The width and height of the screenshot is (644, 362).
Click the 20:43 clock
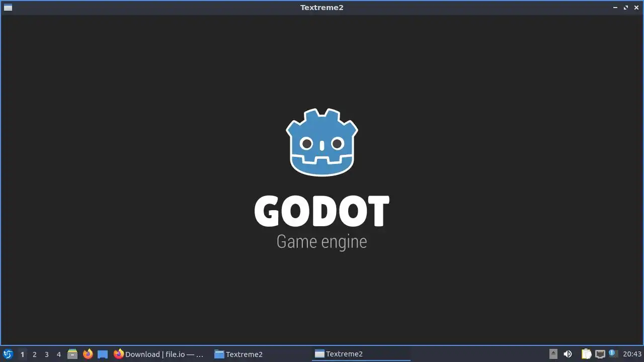tap(632, 354)
